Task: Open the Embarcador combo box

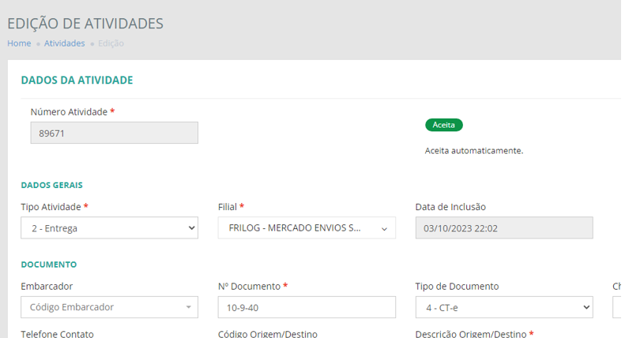Action: [109, 307]
